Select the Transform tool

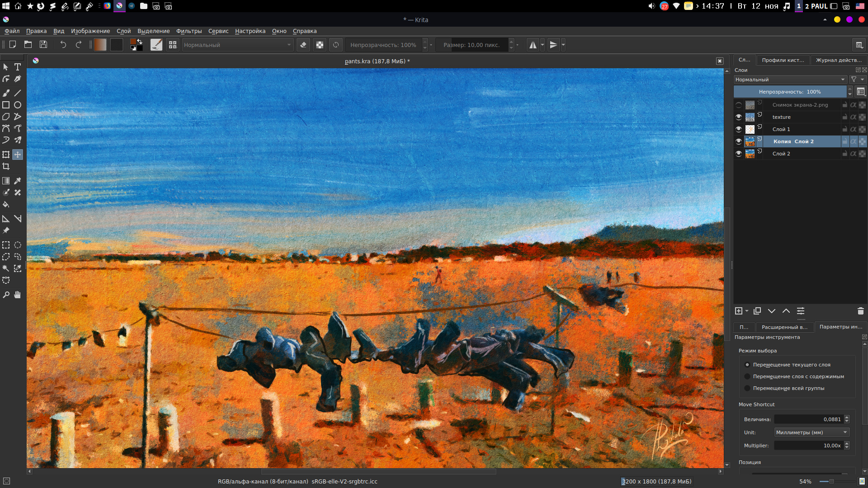point(6,155)
